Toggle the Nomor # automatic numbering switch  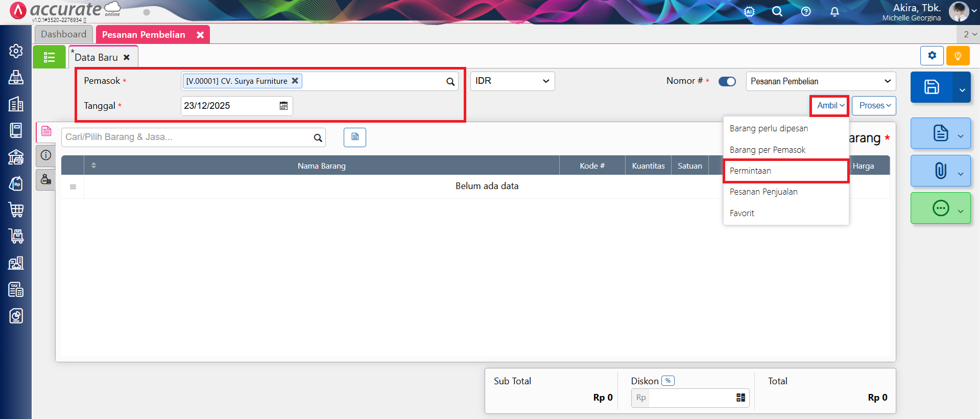click(x=727, y=81)
